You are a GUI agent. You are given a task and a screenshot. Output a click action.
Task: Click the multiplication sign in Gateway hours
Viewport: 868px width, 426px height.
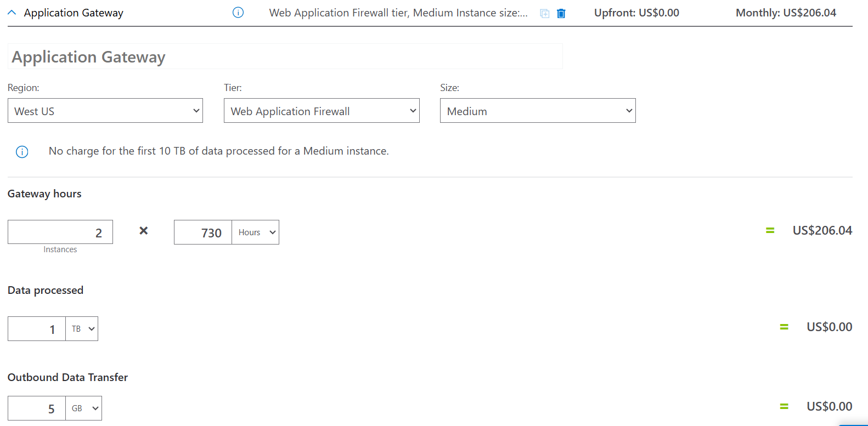[x=143, y=231]
